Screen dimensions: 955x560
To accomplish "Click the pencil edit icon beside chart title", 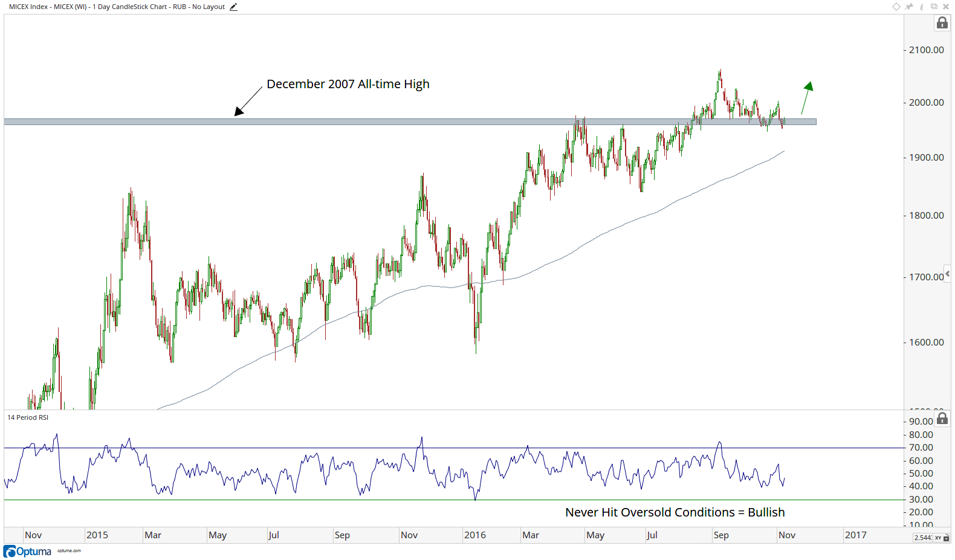I will [x=233, y=7].
